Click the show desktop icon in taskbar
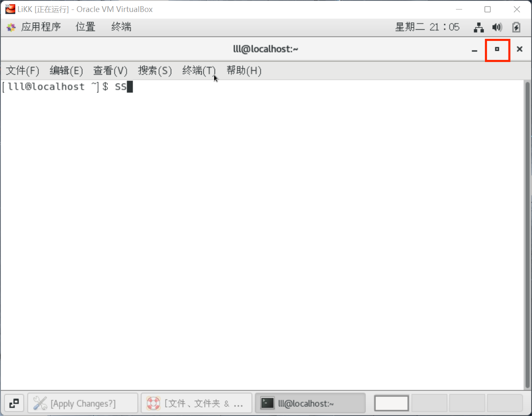The width and height of the screenshot is (532, 416). (14, 403)
